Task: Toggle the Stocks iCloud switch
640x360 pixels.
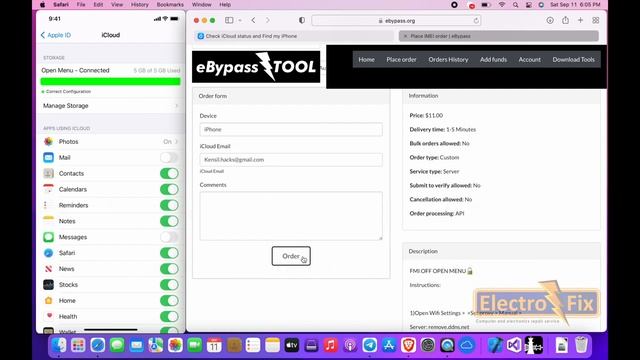Action: coord(169,285)
